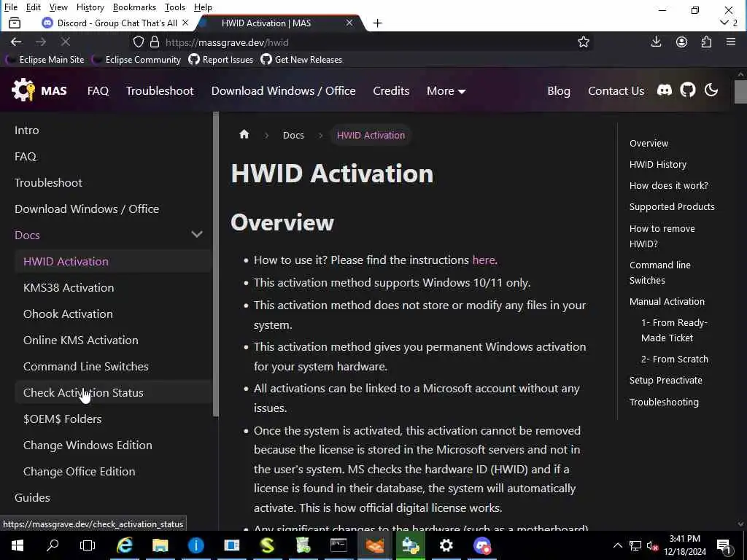The width and height of the screenshot is (747, 560).
Task: Open the Discord icon in site header
Action: [x=664, y=90]
